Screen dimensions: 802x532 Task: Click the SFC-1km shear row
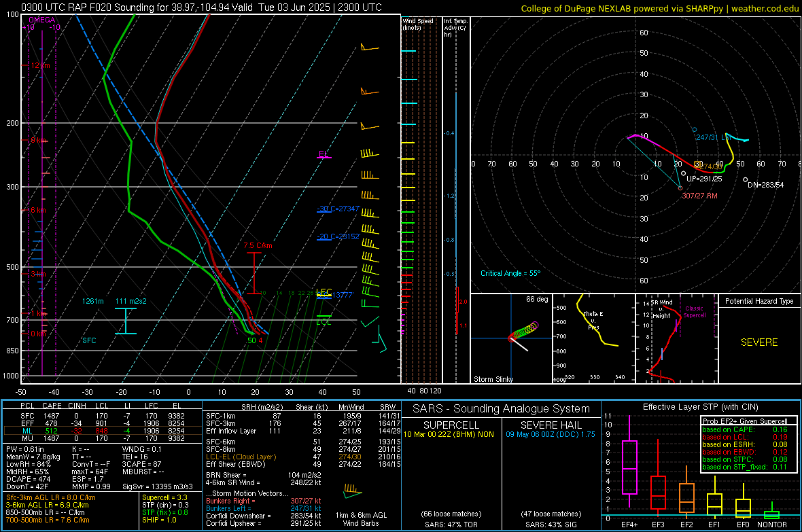tap(303, 416)
